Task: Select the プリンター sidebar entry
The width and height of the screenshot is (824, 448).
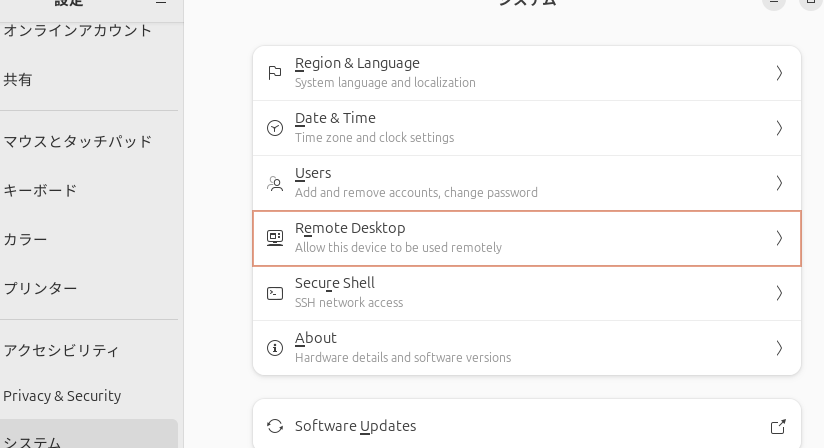Action: point(40,288)
